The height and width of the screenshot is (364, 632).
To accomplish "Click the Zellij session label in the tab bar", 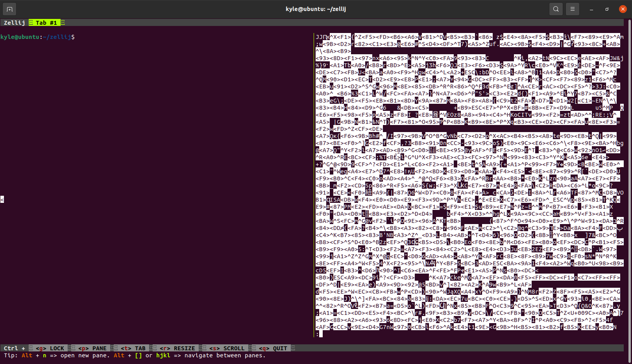I will pos(14,22).
